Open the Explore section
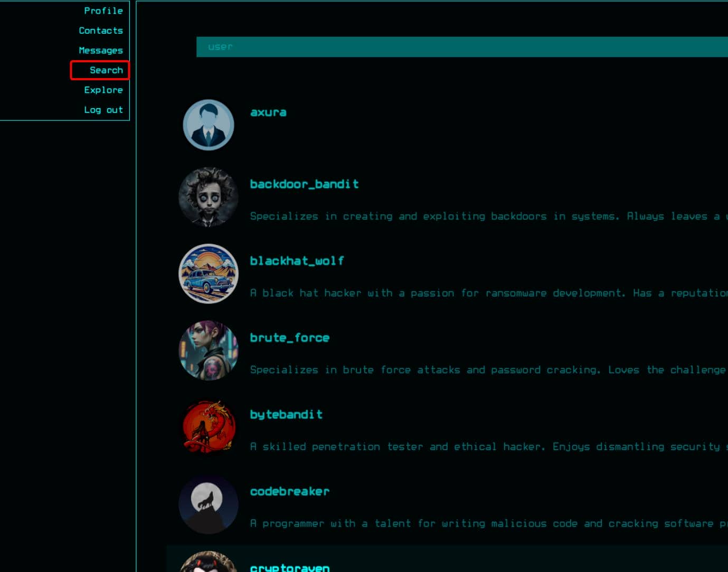 coord(103,90)
